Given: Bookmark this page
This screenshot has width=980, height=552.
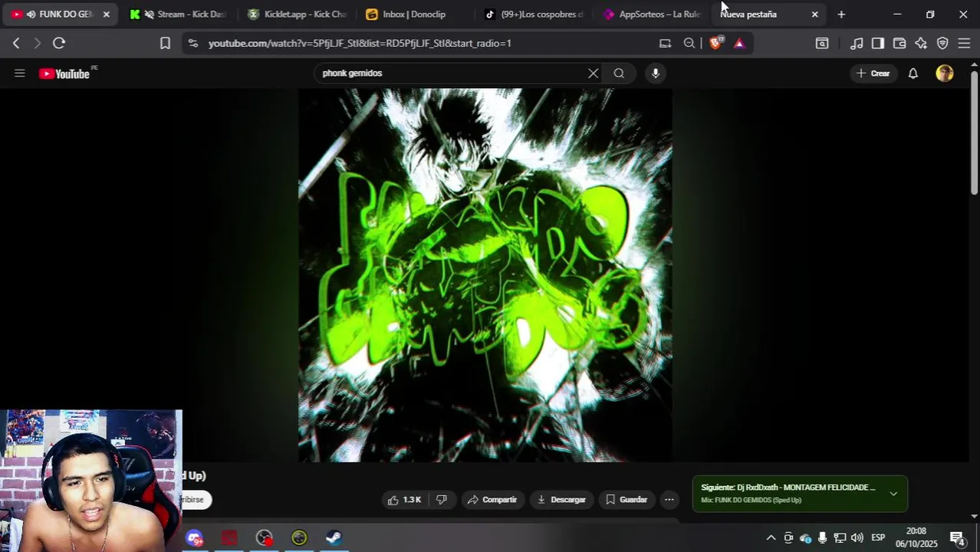Looking at the screenshot, I should pos(165,44).
